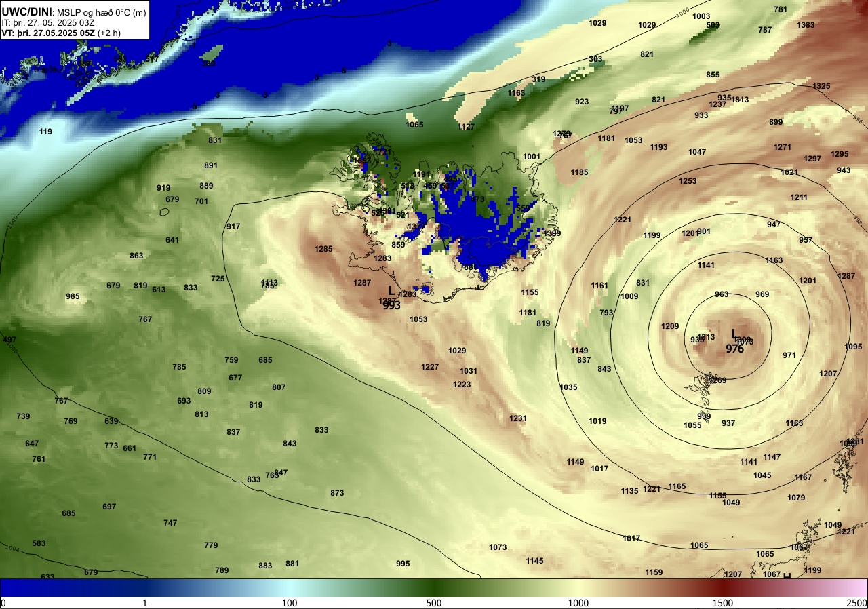Click the 995 height value
Screen dimensions: 868x609
coord(403,564)
